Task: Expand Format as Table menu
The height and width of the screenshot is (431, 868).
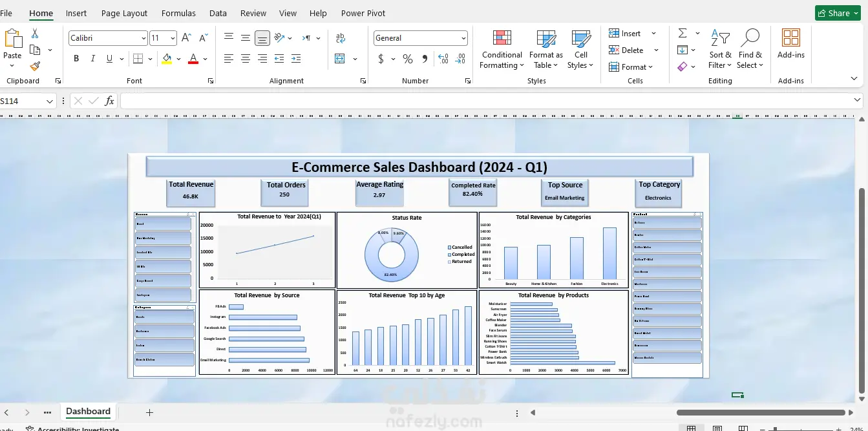Action: (546, 49)
